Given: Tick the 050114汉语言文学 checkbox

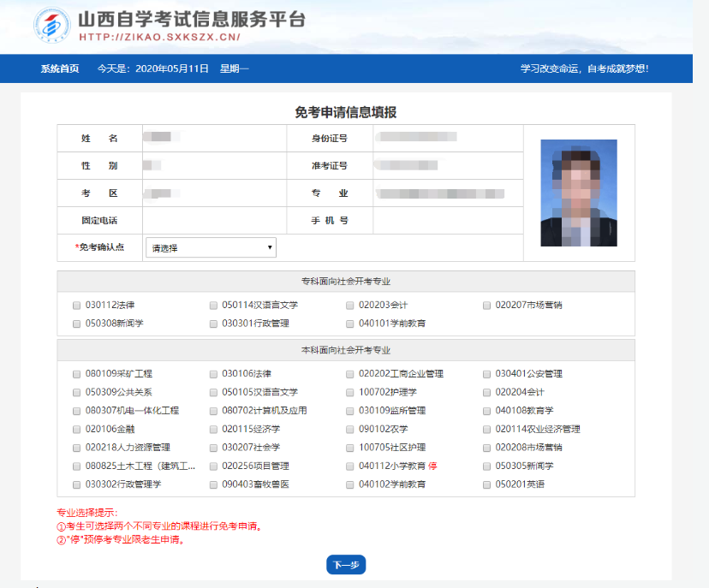Looking at the screenshot, I should pos(213,306).
